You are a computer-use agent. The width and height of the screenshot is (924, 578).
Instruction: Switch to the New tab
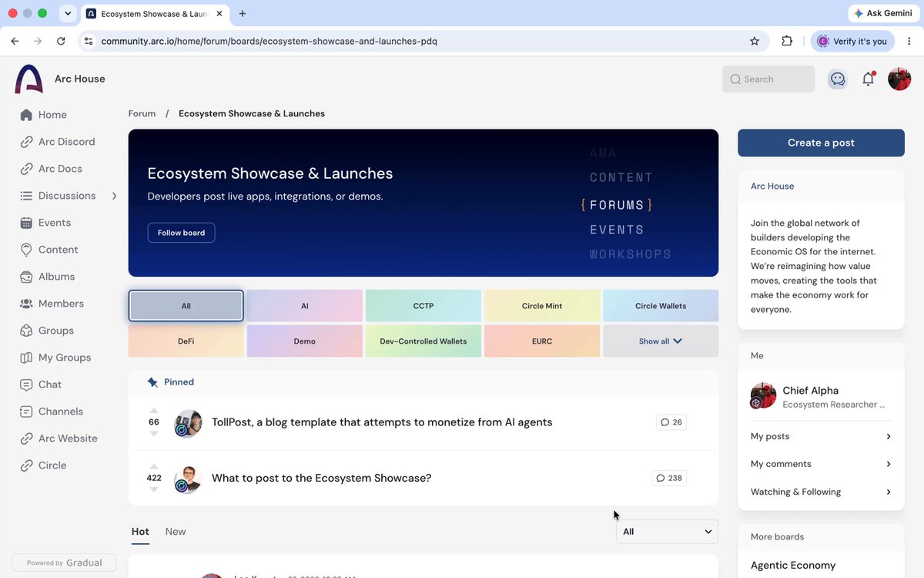click(176, 532)
